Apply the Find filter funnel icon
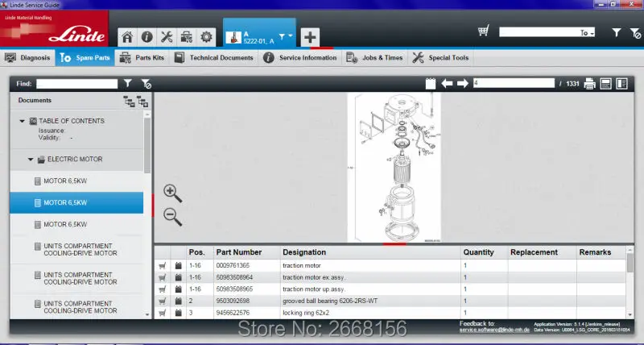Viewport: 644px width, 345px height. click(128, 84)
